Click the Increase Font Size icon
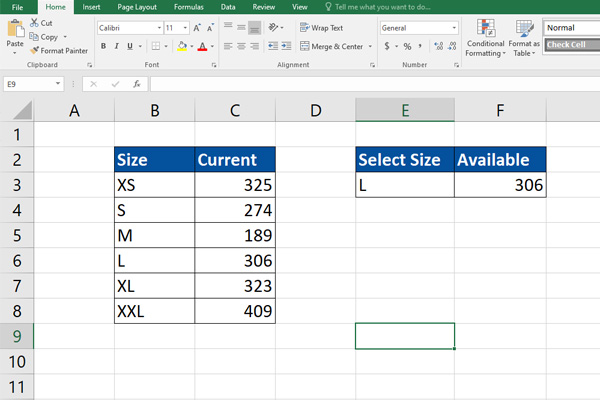This screenshot has width=600, height=400. click(x=198, y=28)
